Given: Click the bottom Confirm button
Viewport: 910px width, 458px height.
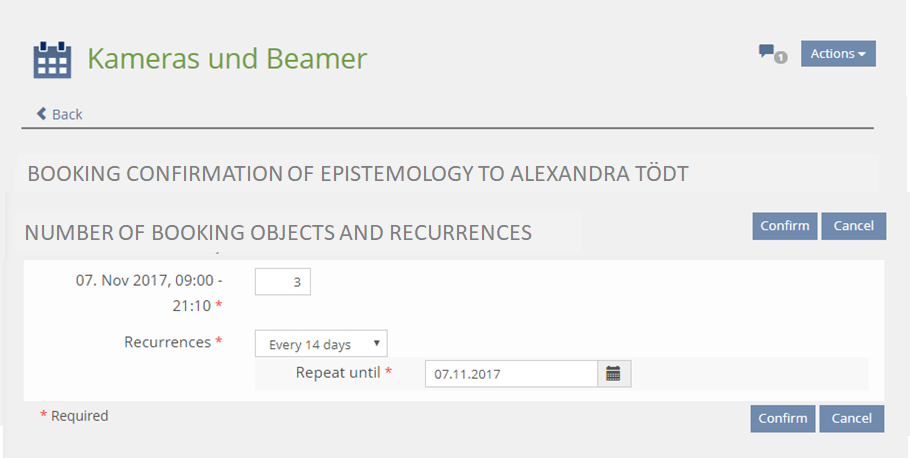Looking at the screenshot, I should pyautogui.click(x=783, y=418).
